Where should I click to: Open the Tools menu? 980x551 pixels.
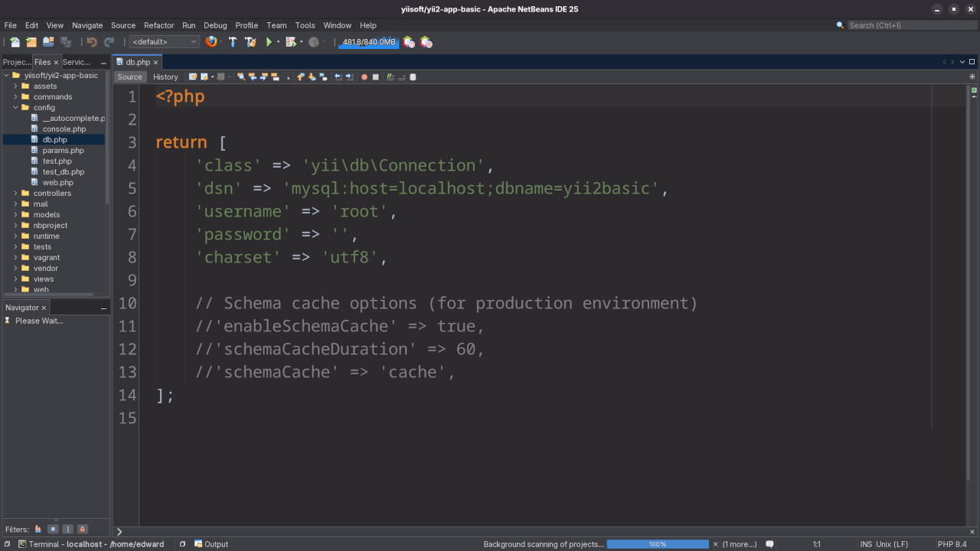(x=305, y=25)
